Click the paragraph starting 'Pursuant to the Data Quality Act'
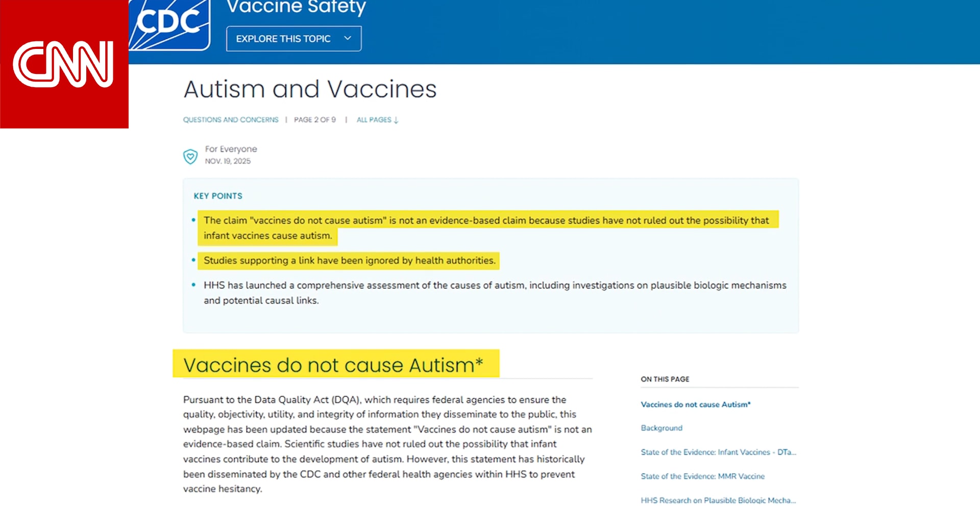The image size is (980, 514). point(387,444)
